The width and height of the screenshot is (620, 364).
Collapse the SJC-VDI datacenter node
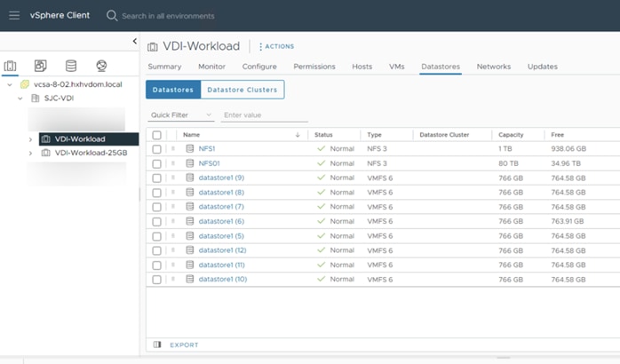pos(20,98)
